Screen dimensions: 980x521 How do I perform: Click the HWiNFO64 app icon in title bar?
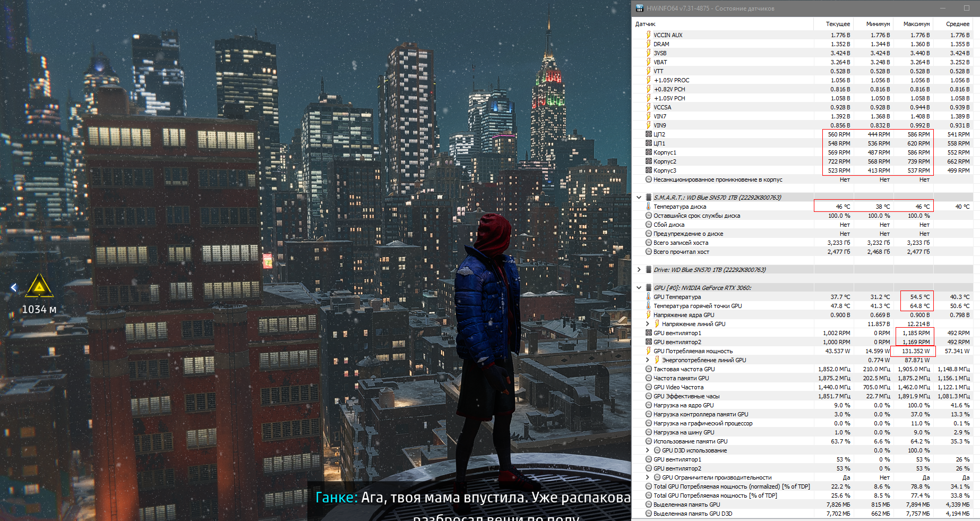coord(640,8)
